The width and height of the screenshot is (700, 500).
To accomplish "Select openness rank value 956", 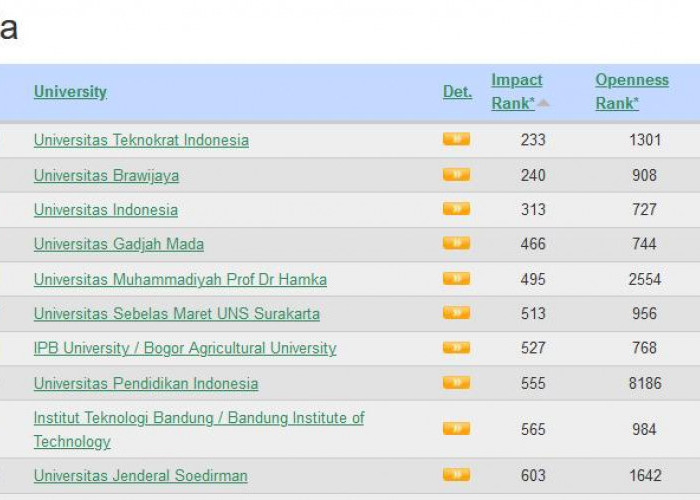I will coord(644,313).
